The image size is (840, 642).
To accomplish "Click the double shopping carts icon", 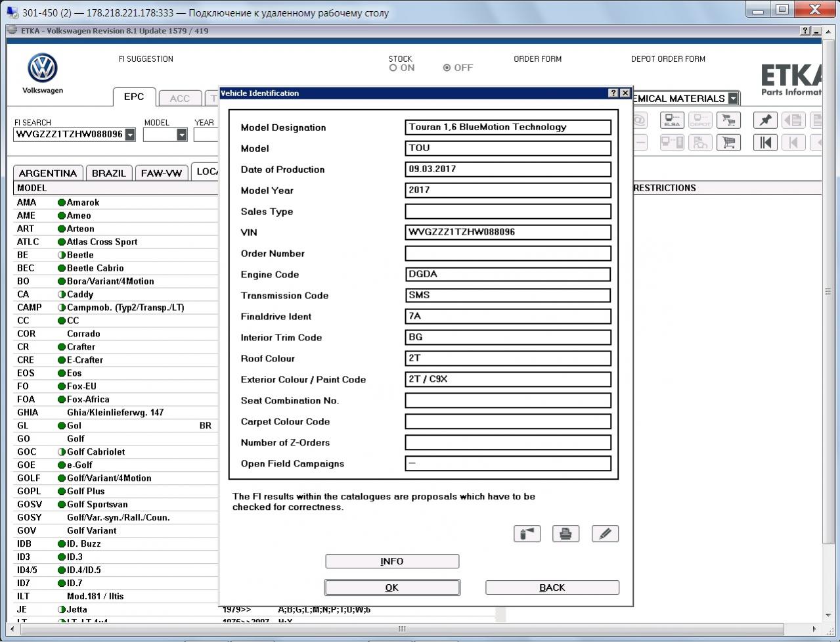I will (728, 120).
